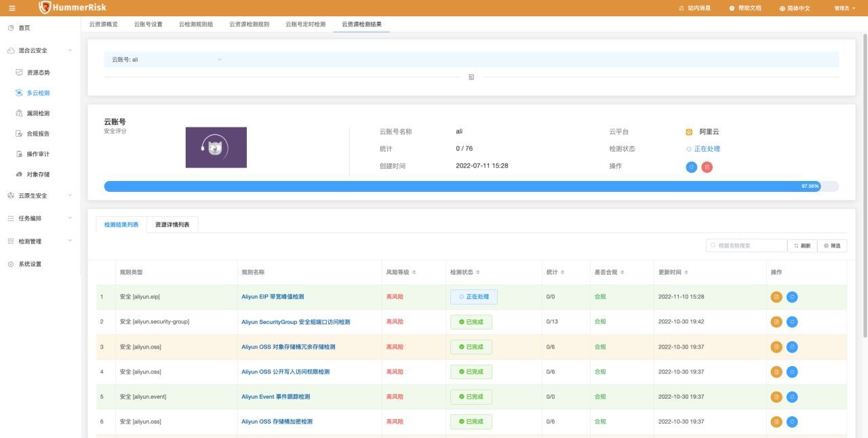The width and height of the screenshot is (868, 438).
Task: Open Aliyun OSS 对象存储桶冗余存储检测 link
Action: [x=288, y=347]
